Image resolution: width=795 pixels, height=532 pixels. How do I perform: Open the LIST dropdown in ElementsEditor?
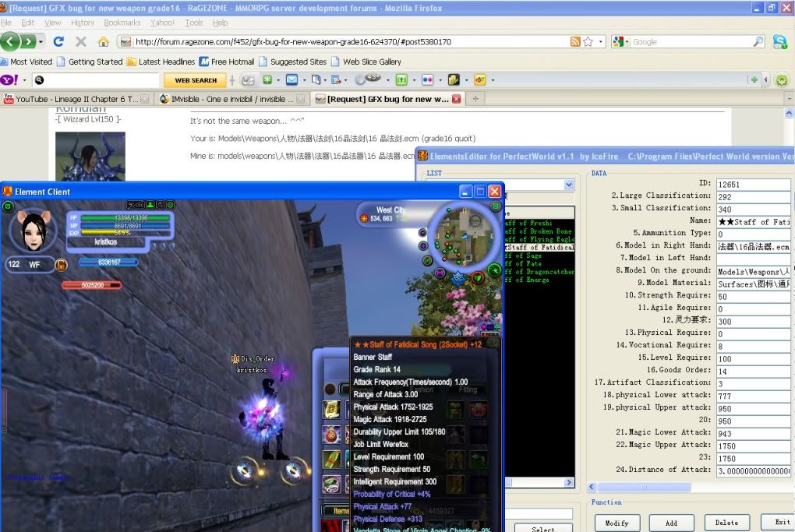point(568,185)
